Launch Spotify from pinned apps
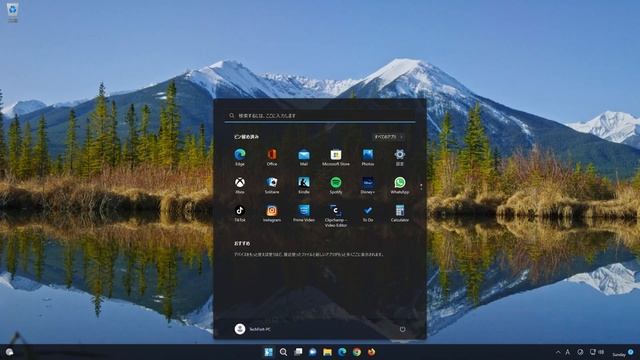Viewport: 640px width, 360px height. (x=336, y=185)
